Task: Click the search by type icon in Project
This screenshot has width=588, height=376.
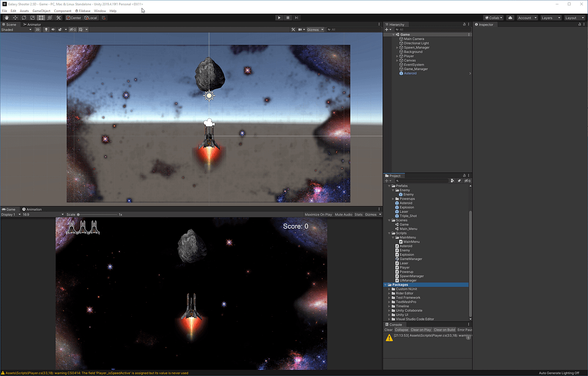Action: [x=453, y=181]
